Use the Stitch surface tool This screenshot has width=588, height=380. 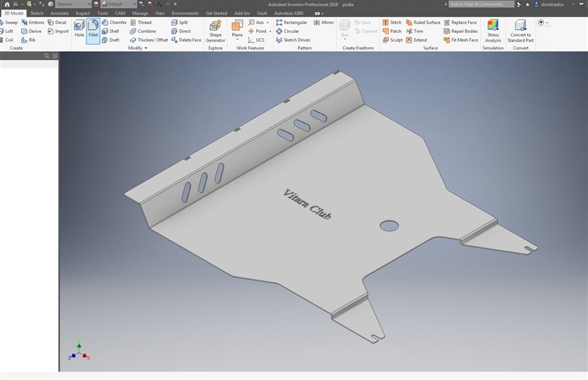[x=392, y=23]
